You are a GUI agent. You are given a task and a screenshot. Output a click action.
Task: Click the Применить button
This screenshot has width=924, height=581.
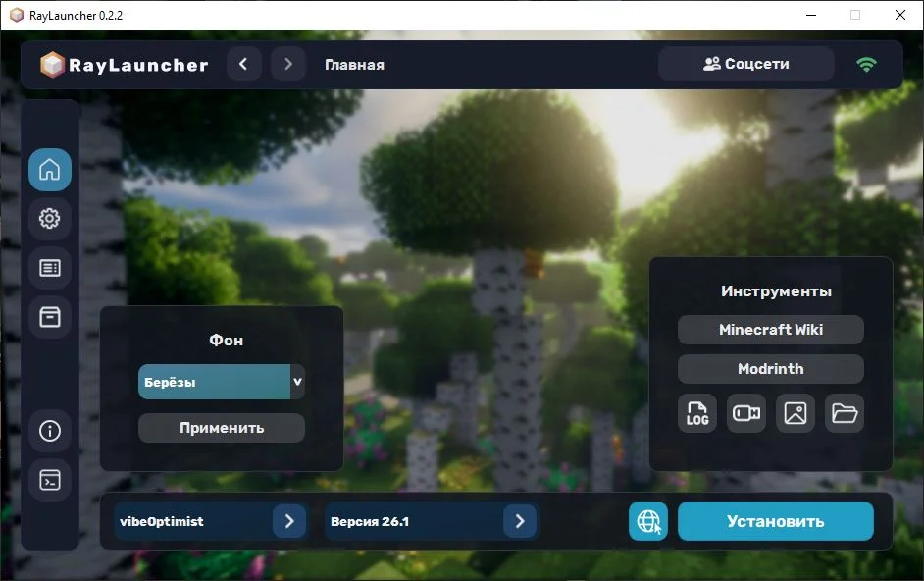tap(222, 428)
